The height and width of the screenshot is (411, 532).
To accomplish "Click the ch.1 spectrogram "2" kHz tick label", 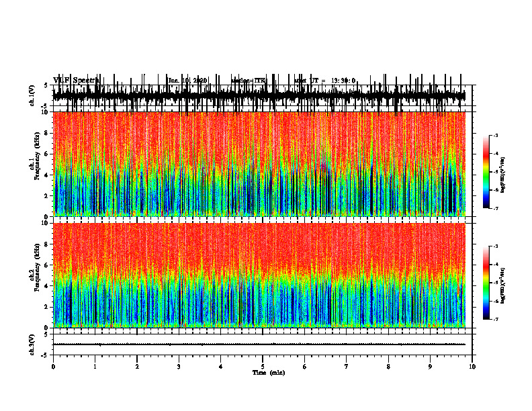I will [x=47, y=196].
